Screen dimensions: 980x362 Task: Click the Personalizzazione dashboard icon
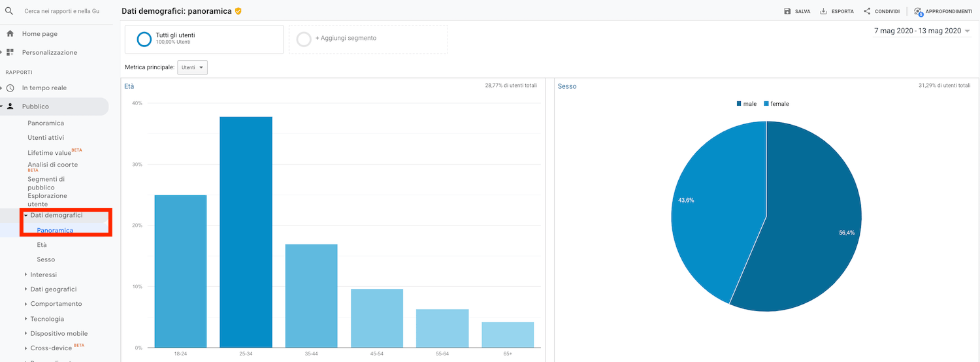click(x=10, y=52)
